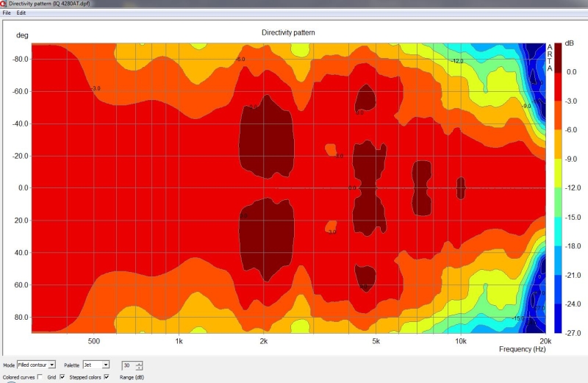
Task: Open the Edit menu
Action: pos(21,12)
